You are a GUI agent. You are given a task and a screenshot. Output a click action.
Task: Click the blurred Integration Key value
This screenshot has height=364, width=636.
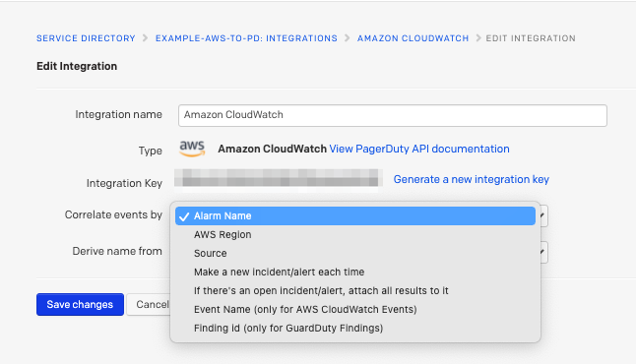tap(279, 179)
